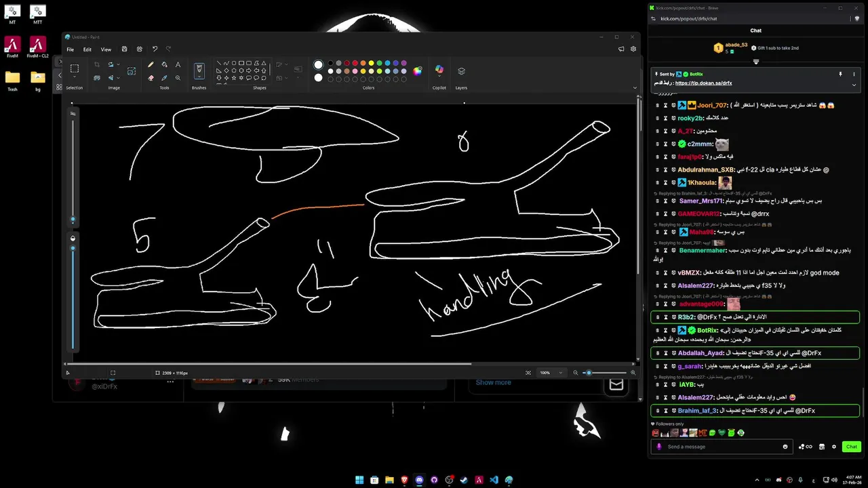Click the green Chat send button

tap(852, 447)
